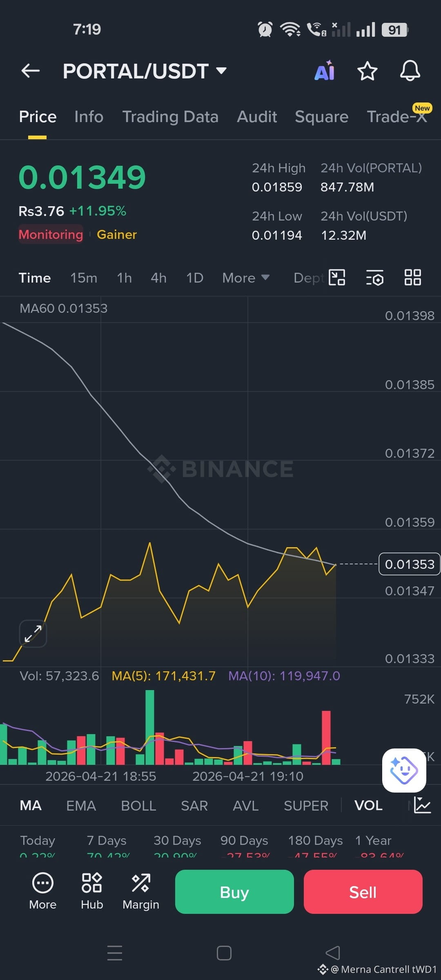The height and width of the screenshot is (980, 441).
Task: Switch to the Info tab
Action: click(x=89, y=117)
